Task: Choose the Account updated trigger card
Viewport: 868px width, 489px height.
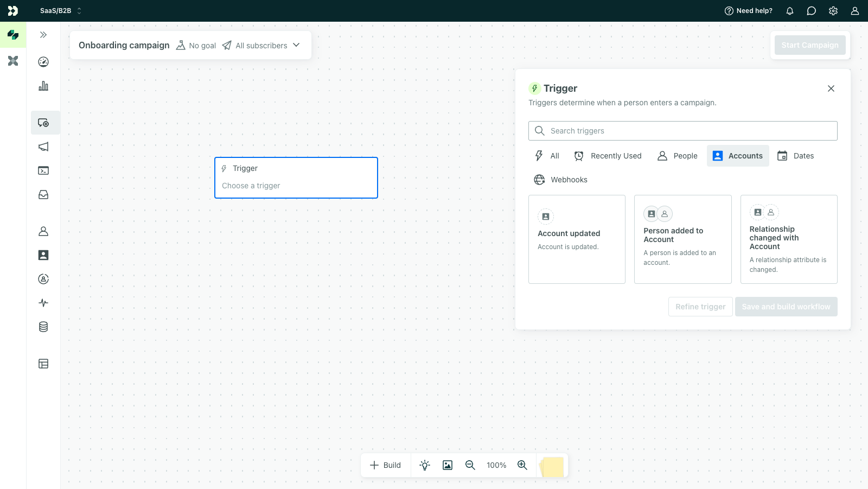Action: pos(577,239)
